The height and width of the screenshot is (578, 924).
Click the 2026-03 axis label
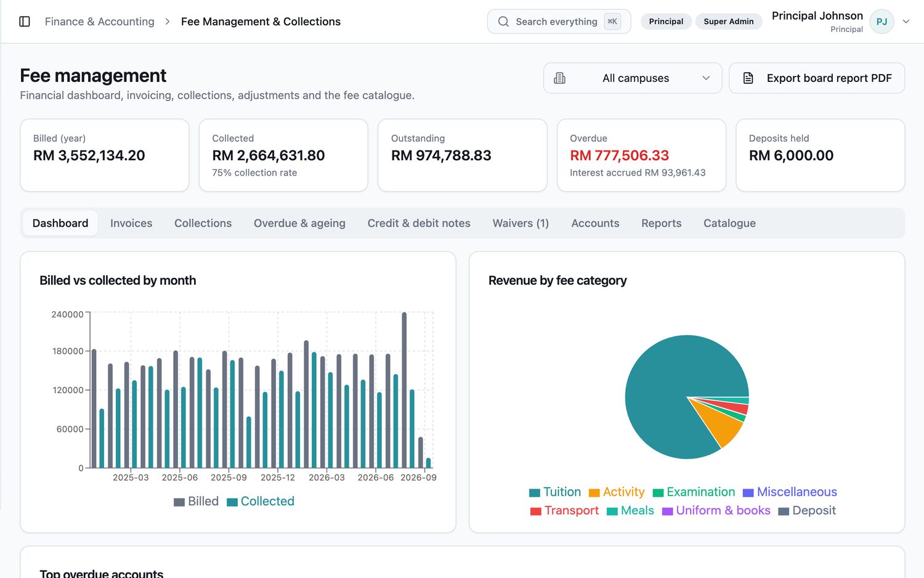pos(326,478)
